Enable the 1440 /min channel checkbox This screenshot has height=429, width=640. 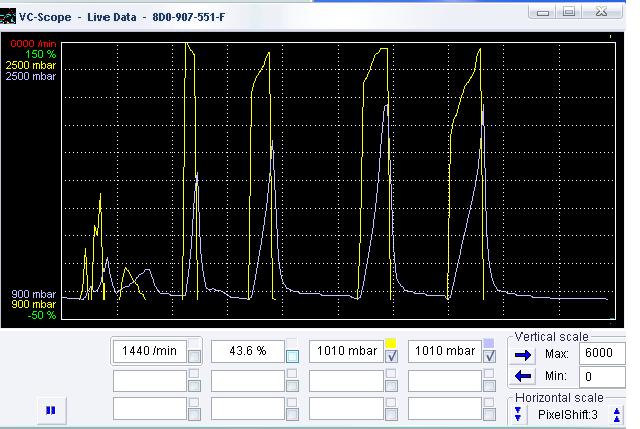click(x=194, y=357)
